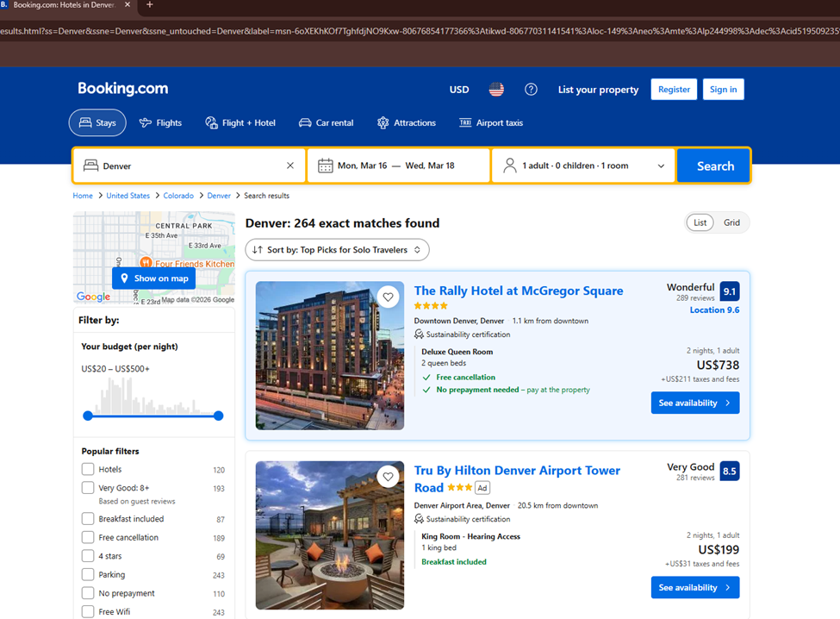840x619 pixels.
Task: Select the Free Wifi filter
Action: pyautogui.click(x=88, y=611)
